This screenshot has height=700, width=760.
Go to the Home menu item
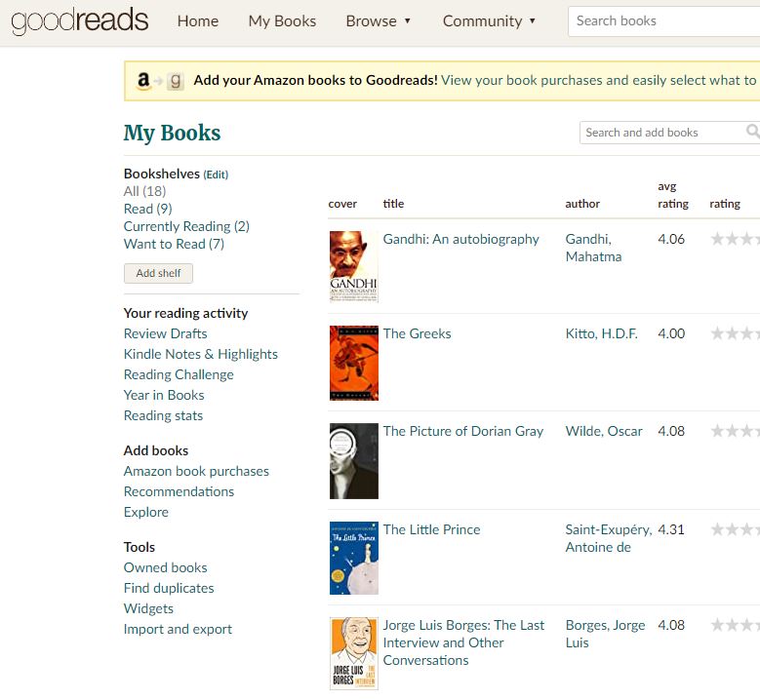point(198,21)
